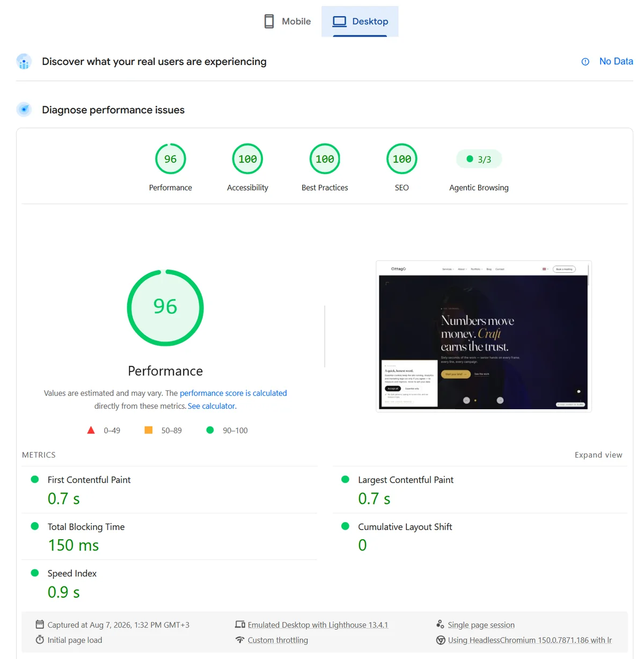
Task: Click the Diagnose performance issues radar icon
Action: tap(24, 110)
